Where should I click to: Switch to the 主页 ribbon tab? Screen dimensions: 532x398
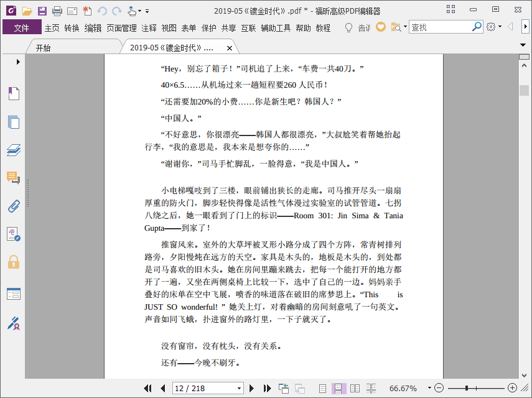52,28
